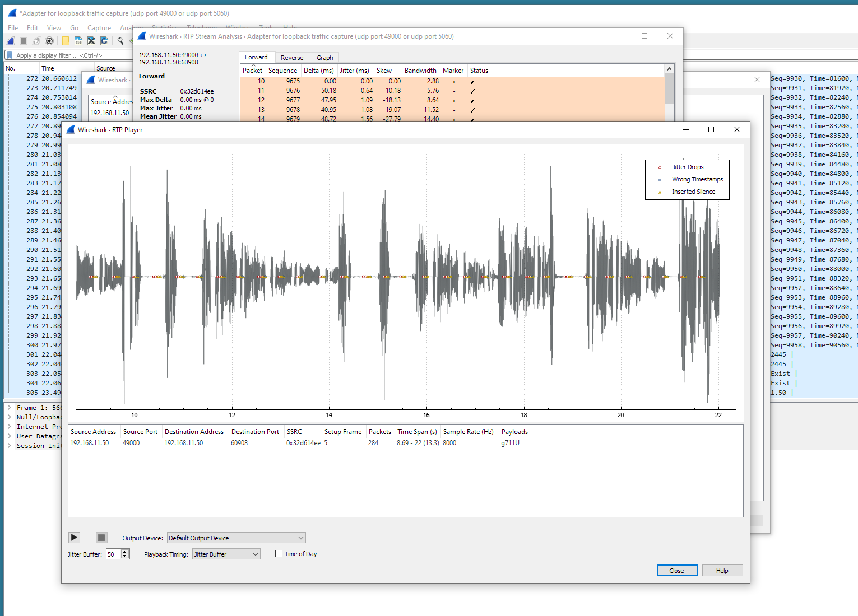Increase the Jitter Buffer value
The height and width of the screenshot is (616, 858).
pyautogui.click(x=126, y=551)
